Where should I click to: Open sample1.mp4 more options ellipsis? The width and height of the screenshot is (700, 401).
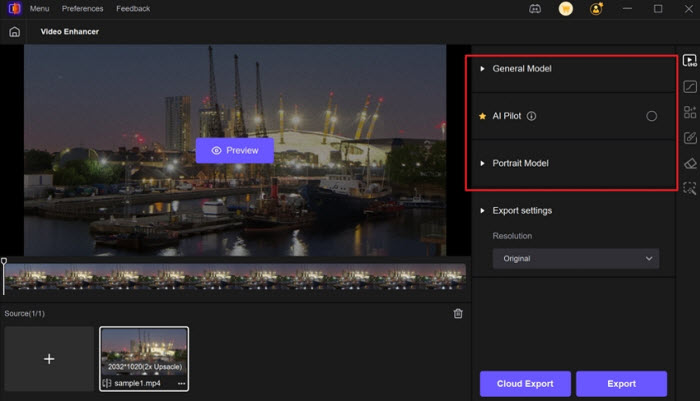click(x=181, y=384)
